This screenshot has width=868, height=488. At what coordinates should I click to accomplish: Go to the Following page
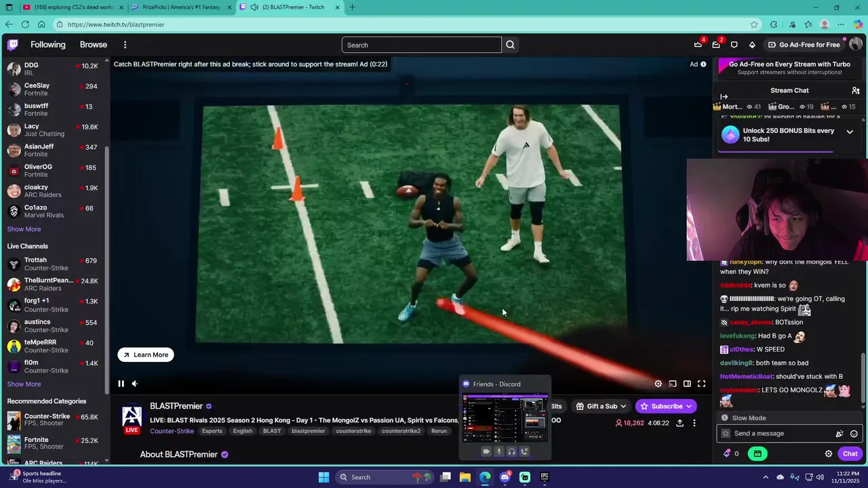[48, 45]
